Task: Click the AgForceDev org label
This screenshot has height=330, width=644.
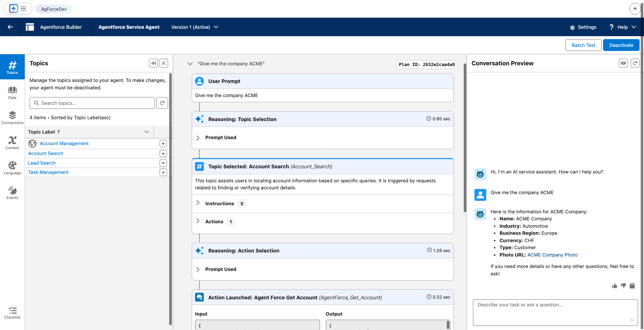Action: point(54,9)
